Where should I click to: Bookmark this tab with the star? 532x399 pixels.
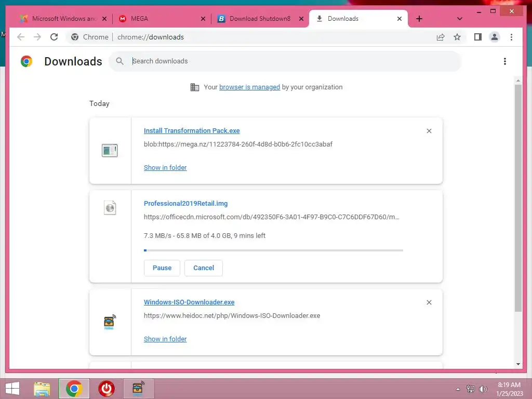point(457,37)
